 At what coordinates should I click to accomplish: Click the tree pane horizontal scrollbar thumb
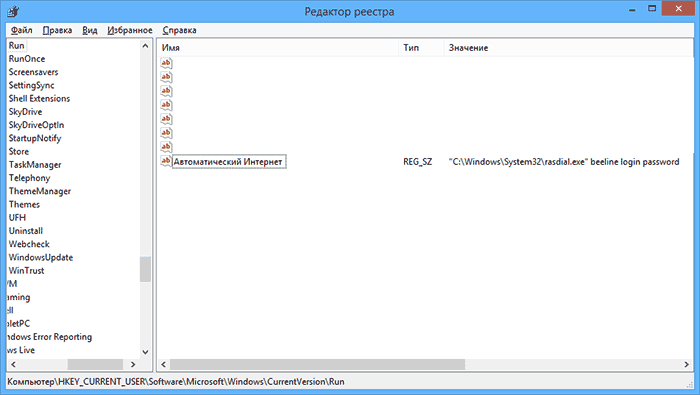point(95,364)
